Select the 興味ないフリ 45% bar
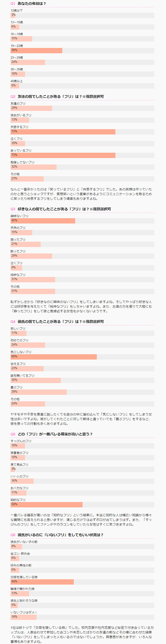166x644 pixels. (x=82, y=221)
